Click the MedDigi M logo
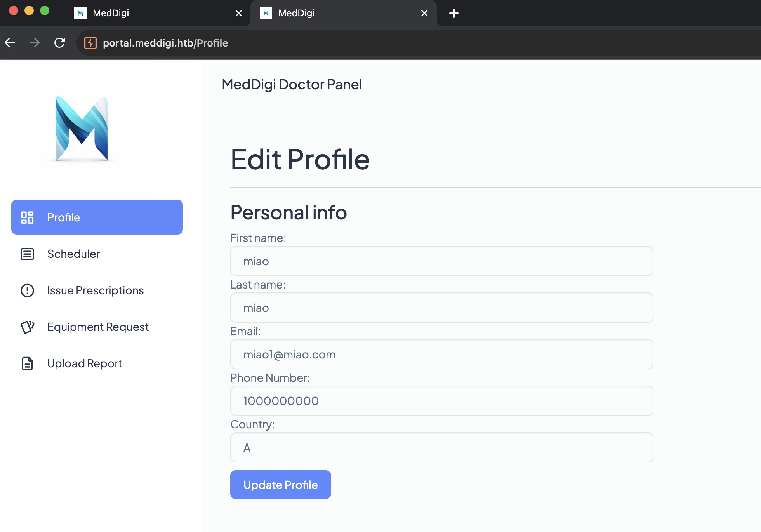This screenshot has height=532, width=761. point(82,129)
